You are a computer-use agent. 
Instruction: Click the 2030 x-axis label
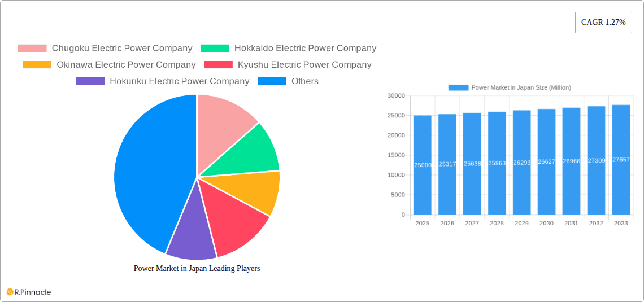click(546, 223)
